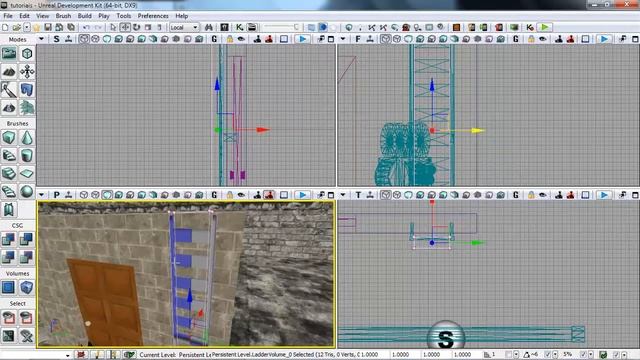The width and height of the screenshot is (640, 360).
Task: Open the Content Browser icon
Action: 224,27
